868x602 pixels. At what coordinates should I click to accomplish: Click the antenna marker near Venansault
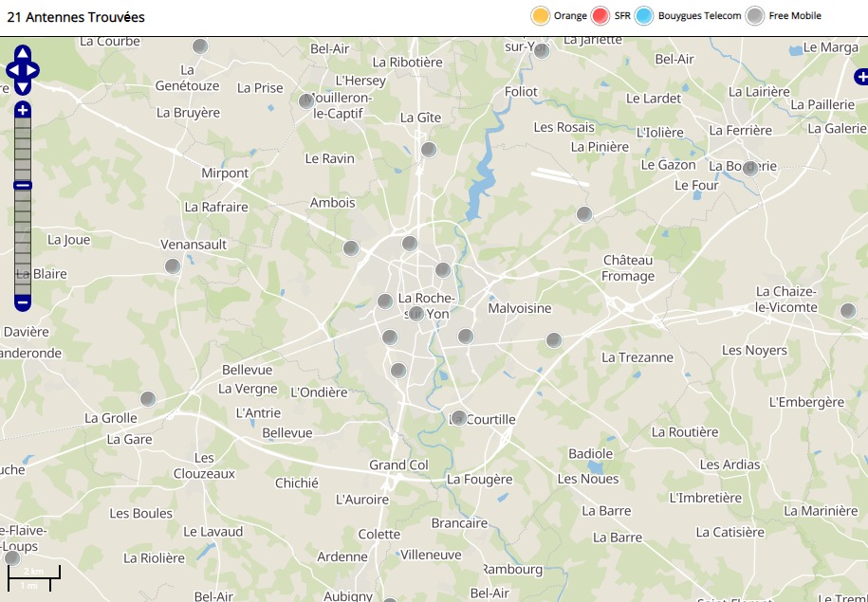coord(173,266)
